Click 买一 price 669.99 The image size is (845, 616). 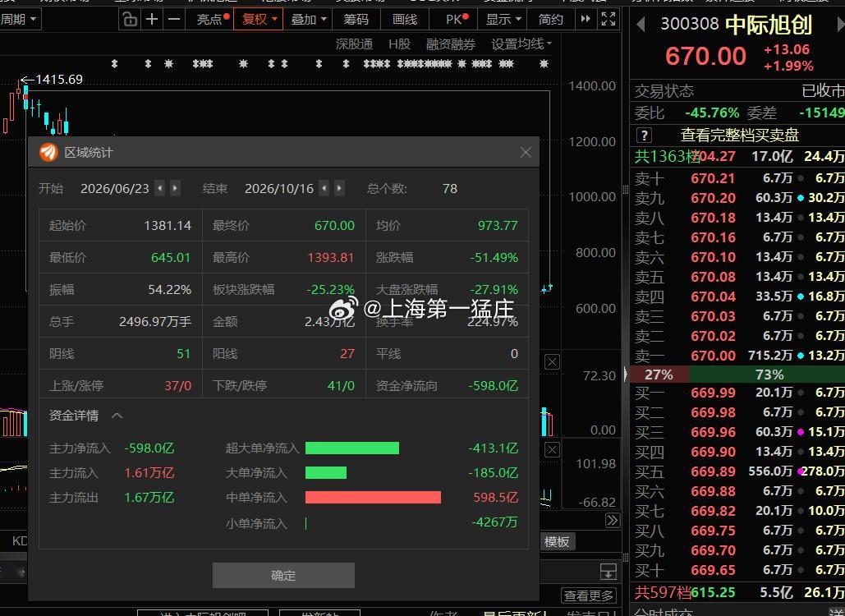[713, 393]
